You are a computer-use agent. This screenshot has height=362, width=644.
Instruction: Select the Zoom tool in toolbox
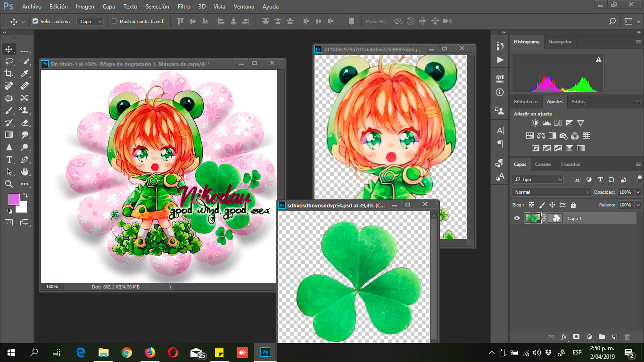click(9, 184)
